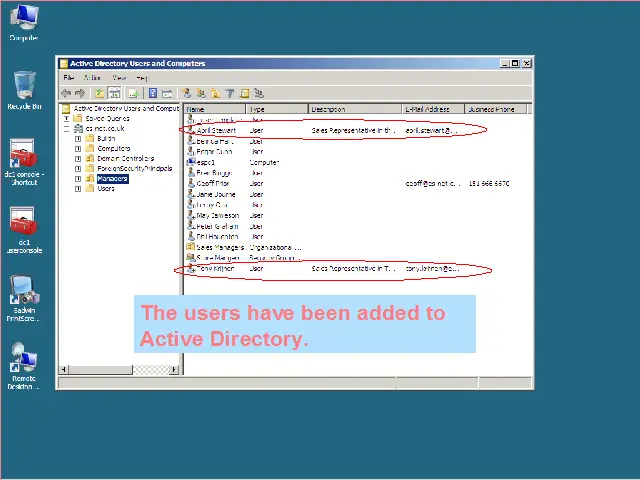This screenshot has height=480, width=640.
Task: Click the Up one level toolbar icon
Action: [99, 93]
